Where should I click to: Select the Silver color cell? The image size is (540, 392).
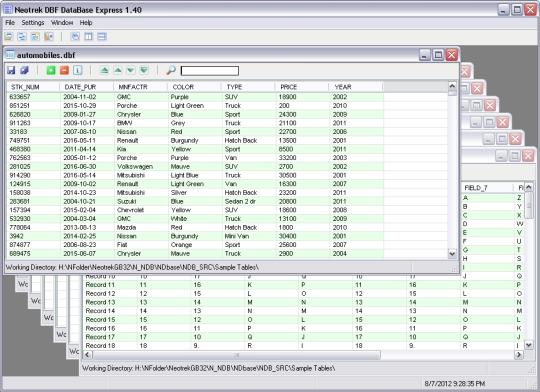coord(195,193)
